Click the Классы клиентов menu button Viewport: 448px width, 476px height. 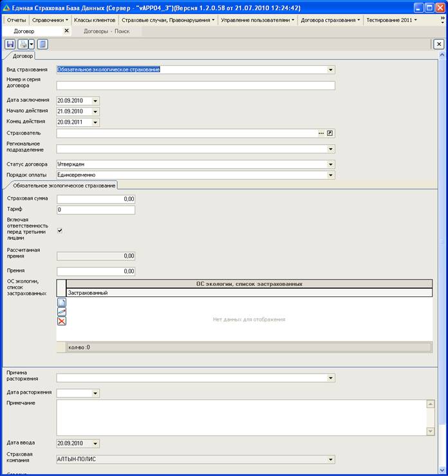coord(95,20)
